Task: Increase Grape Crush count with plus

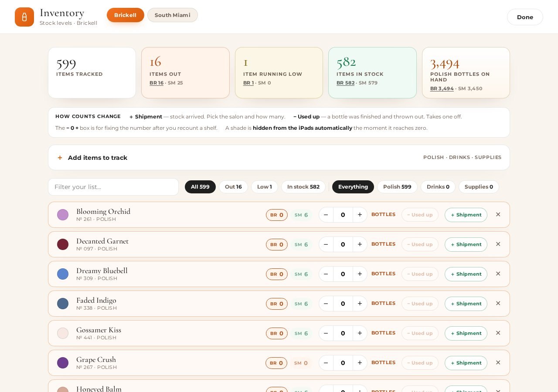Action: pos(360,363)
